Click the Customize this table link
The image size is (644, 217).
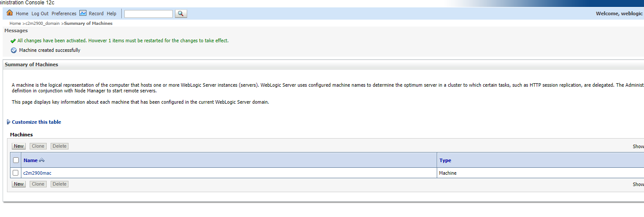37,122
